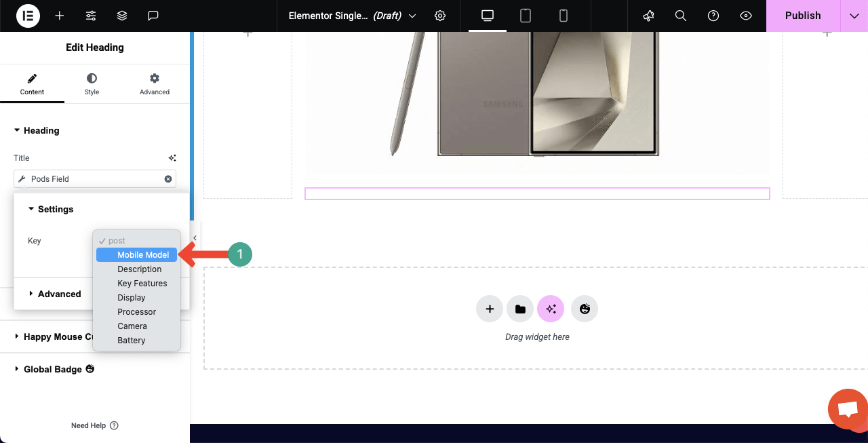Screen dimensions: 868x443
Task: Open the Elementor logo menu
Action: [28, 16]
